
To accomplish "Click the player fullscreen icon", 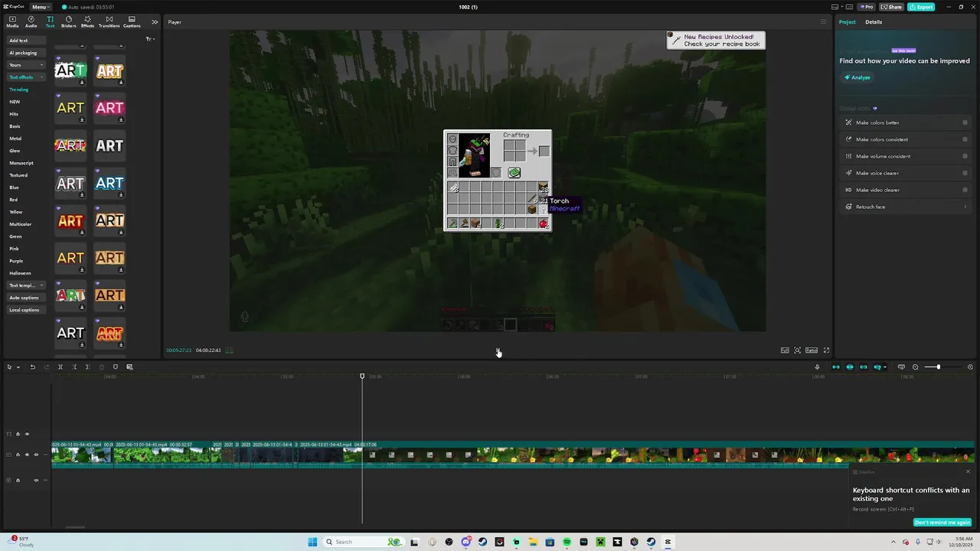I will point(826,350).
